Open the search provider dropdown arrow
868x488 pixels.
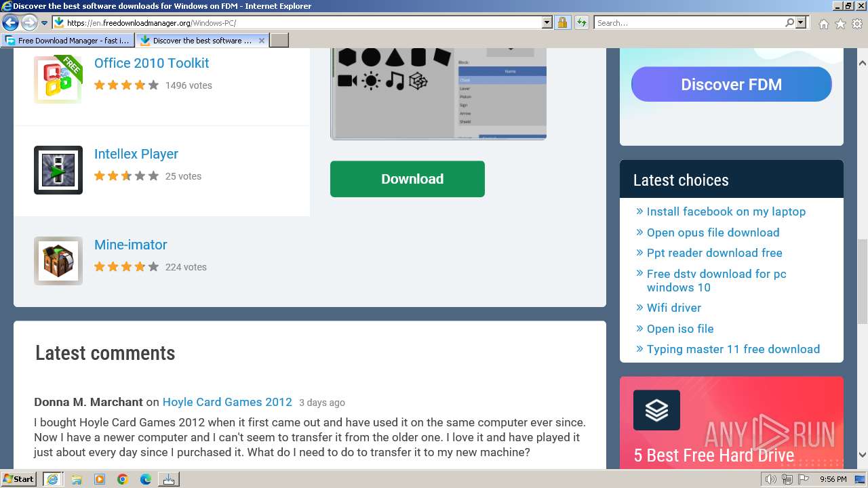coord(801,22)
